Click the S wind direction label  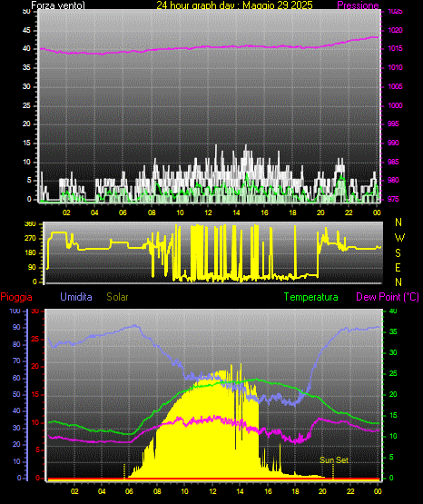[x=398, y=253]
